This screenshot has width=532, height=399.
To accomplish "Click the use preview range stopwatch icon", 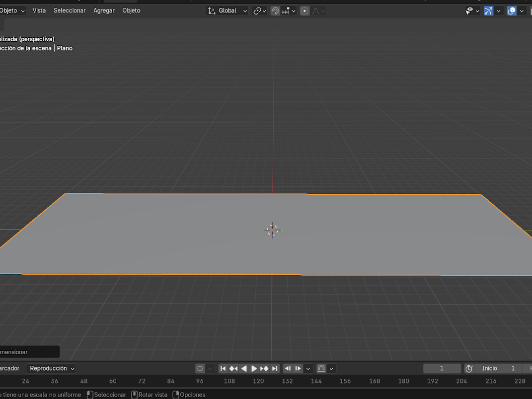I will click(x=468, y=368).
